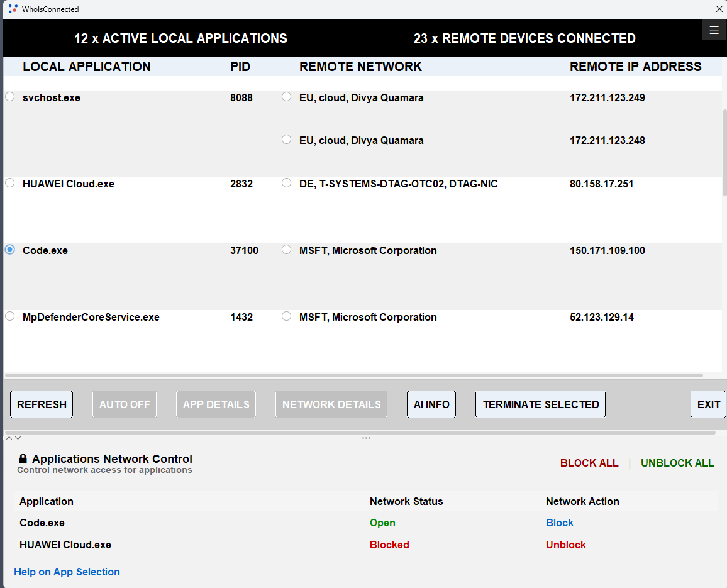This screenshot has width=727, height=588.
Task: Click UNBLOCK ALL link
Action: [677, 463]
